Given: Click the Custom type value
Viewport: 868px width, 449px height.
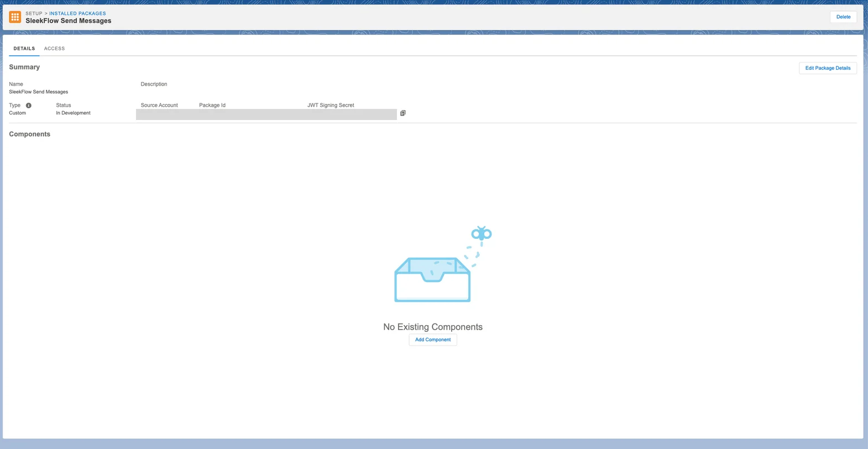Looking at the screenshot, I should 17,113.
